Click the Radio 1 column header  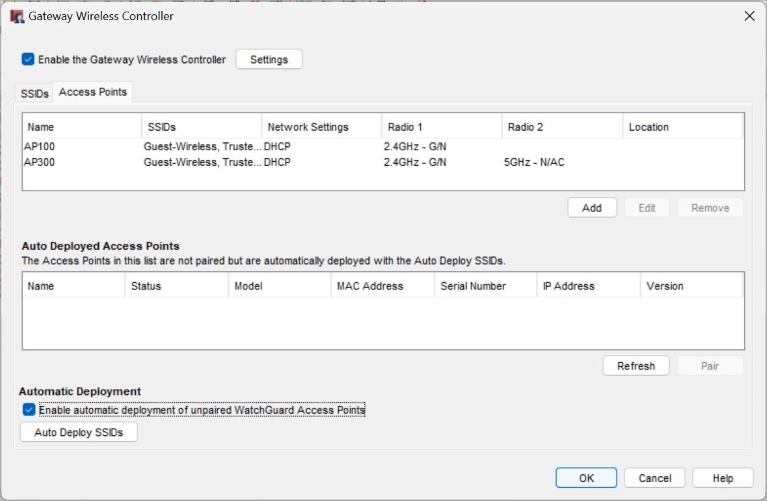pyautogui.click(x=442, y=127)
